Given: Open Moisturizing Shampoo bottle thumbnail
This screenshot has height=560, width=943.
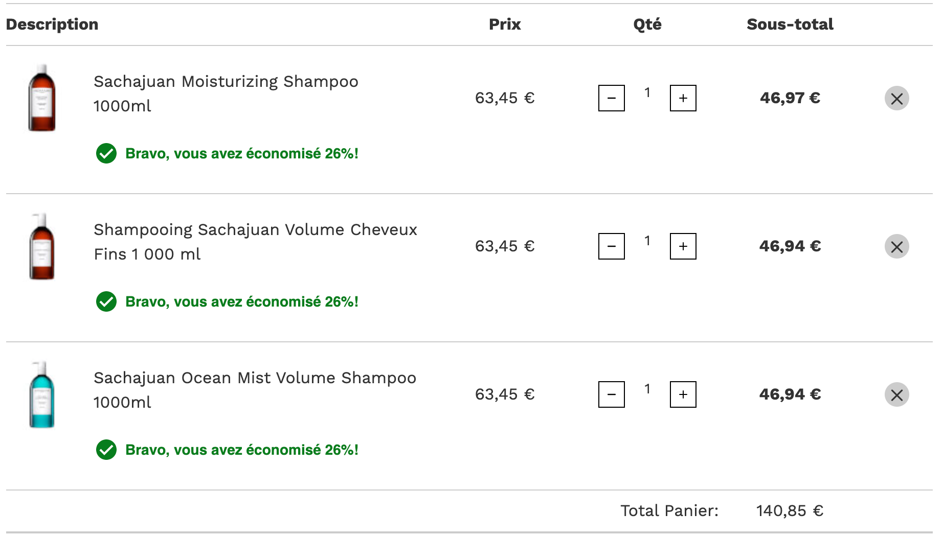Looking at the screenshot, I should click(42, 98).
